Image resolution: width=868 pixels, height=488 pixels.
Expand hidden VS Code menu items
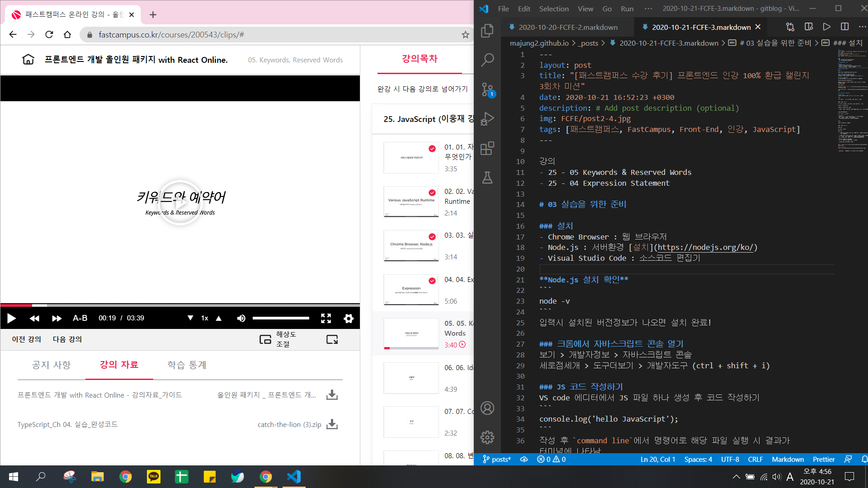pos(648,9)
